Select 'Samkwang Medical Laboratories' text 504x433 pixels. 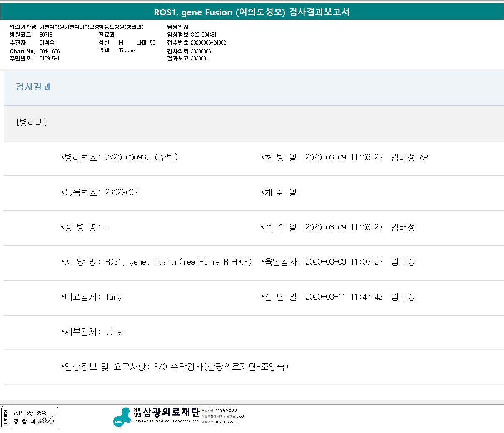coord(166,421)
